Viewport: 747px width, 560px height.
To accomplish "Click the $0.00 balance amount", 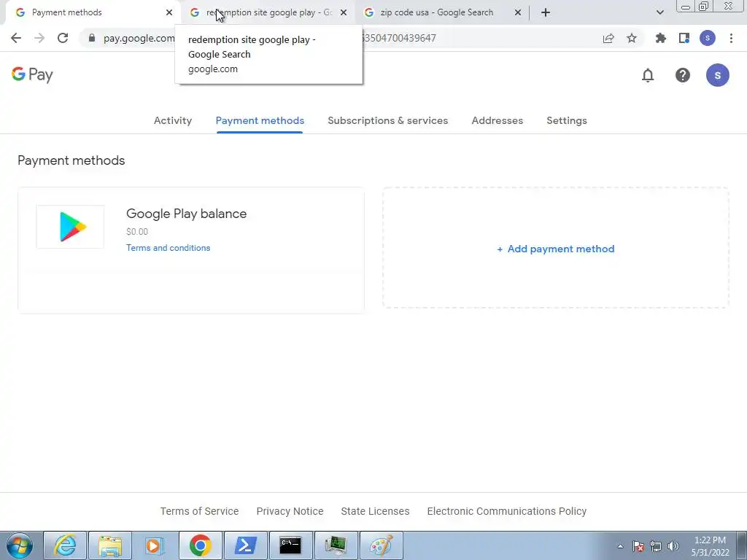I will point(137,231).
